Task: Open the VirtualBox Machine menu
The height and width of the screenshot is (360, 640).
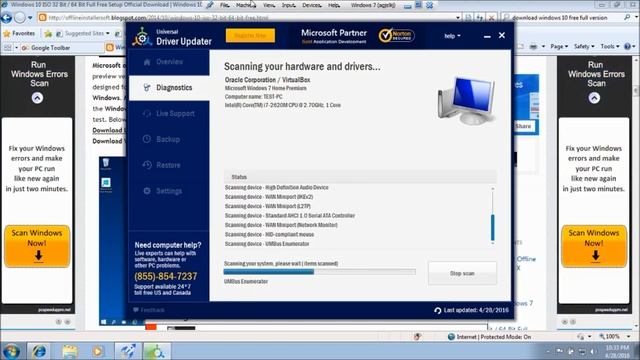Action: click(246, 5)
